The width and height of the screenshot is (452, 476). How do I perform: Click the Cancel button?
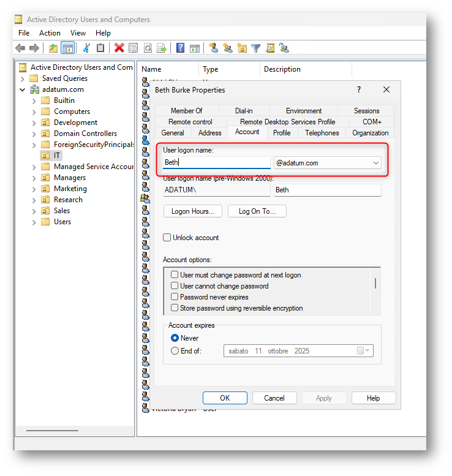pos(274,398)
